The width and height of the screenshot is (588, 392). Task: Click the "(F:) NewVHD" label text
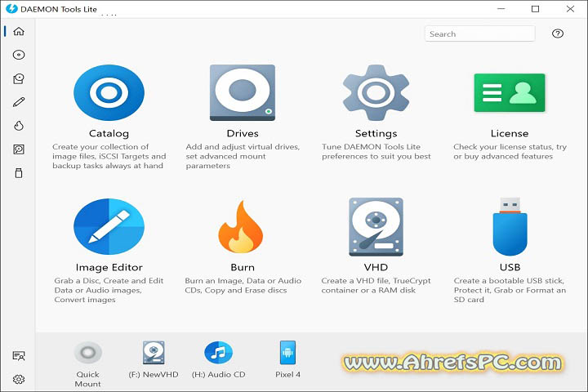click(x=154, y=374)
